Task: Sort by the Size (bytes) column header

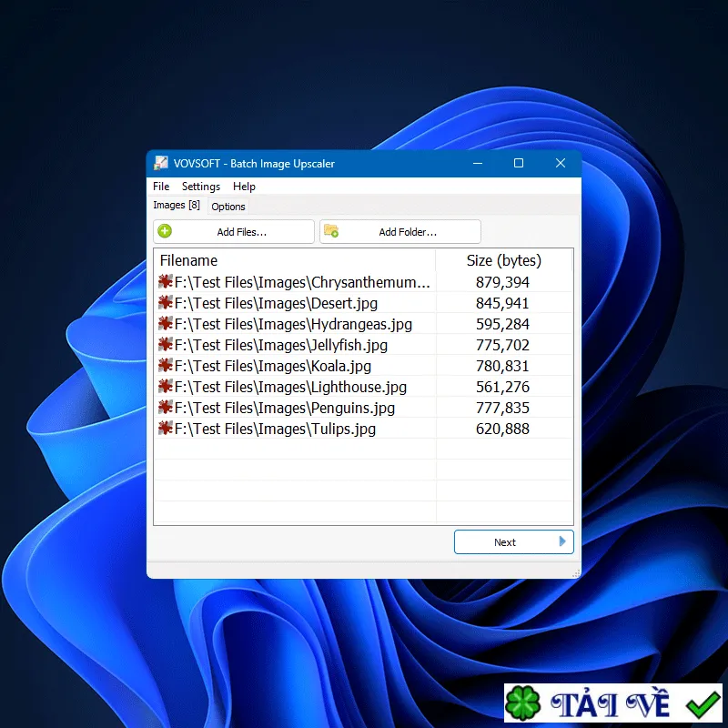Action: click(504, 260)
